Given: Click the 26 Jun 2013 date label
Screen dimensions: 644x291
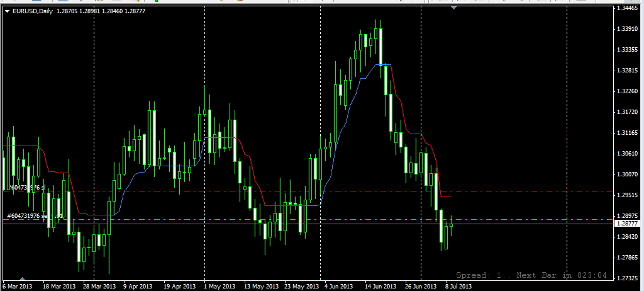Looking at the screenshot, I should (421, 286).
